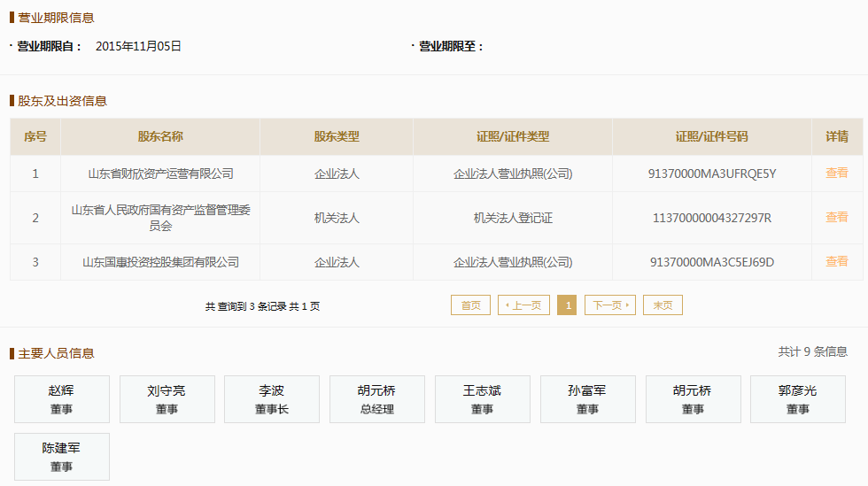
Task: Open 胡元桥 总经理 card
Action: point(377,399)
